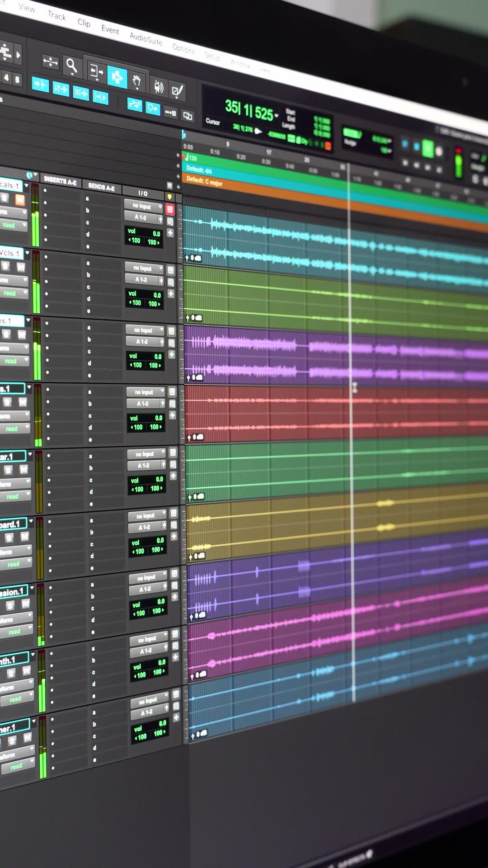Mute the ssion.1 track

click(26, 603)
